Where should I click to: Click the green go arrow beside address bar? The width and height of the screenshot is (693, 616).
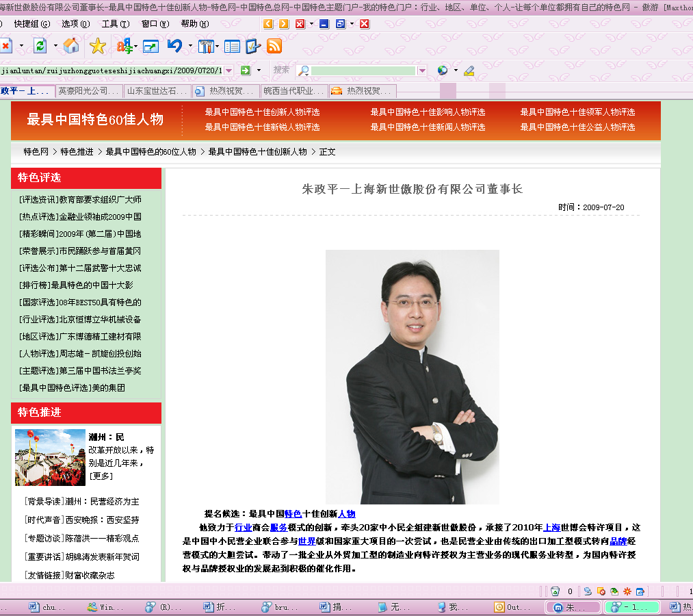click(245, 70)
